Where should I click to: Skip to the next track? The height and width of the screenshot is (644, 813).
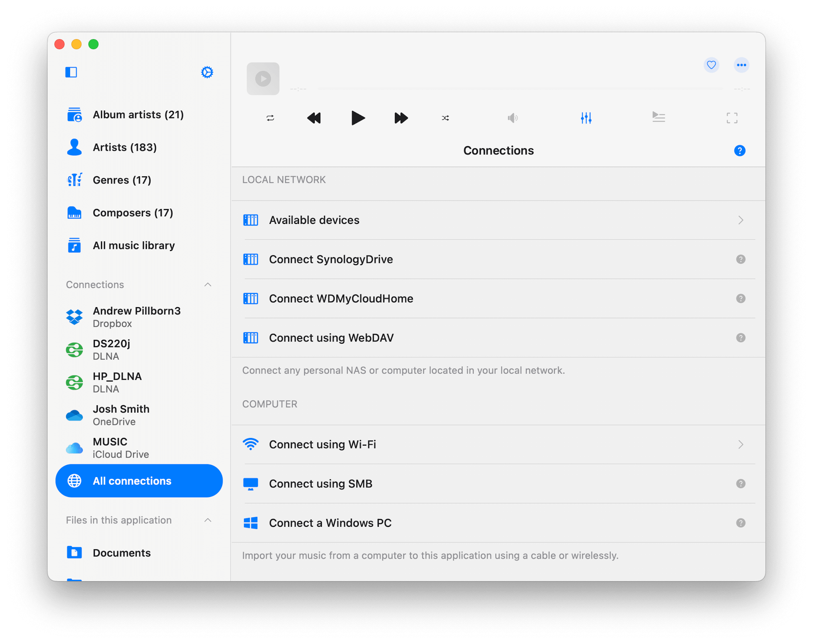tap(401, 118)
